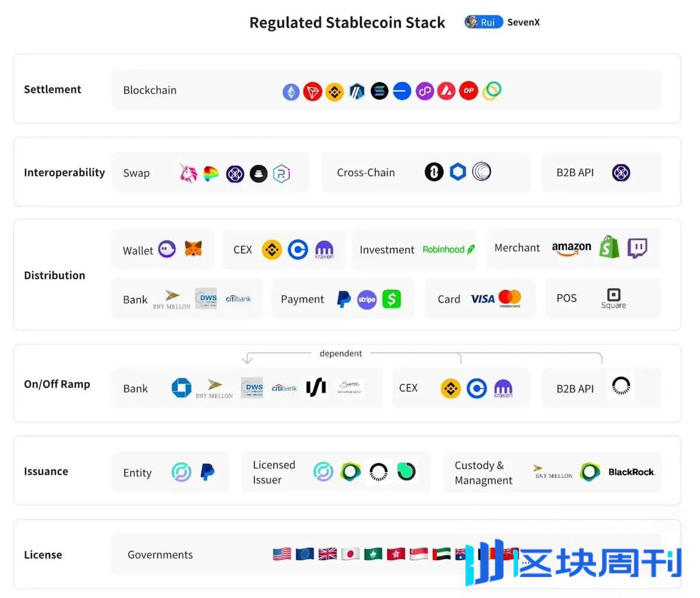Image resolution: width=700 pixels, height=598 pixels.
Task: Click the concentric rings Cross-Chain logo
Action: [x=481, y=172]
